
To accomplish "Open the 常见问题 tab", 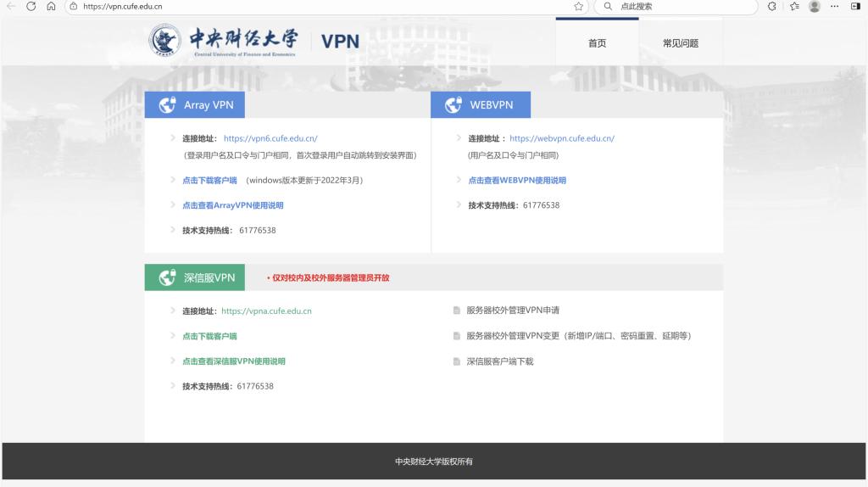I will tap(681, 43).
